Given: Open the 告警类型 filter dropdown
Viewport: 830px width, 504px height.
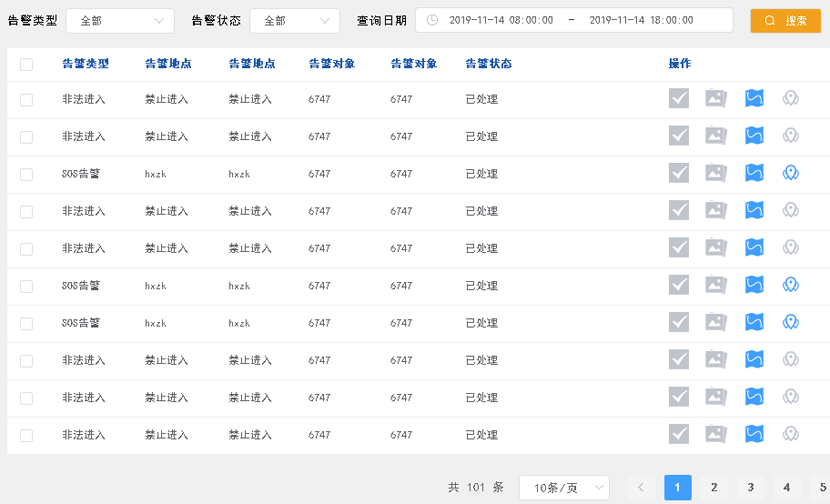Looking at the screenshot, I should tap(120, 21).
